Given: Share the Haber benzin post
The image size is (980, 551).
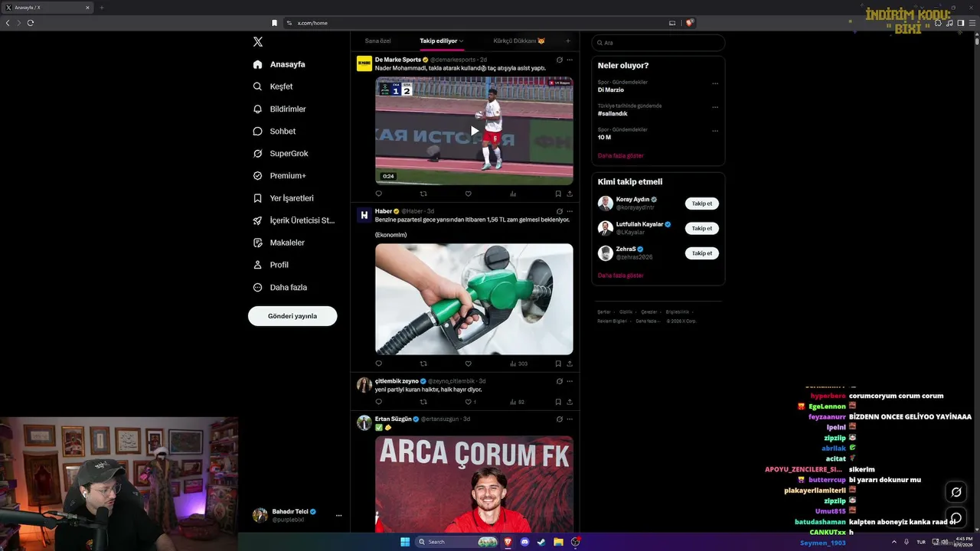Looking at the screenshot, I should [570, 364].
